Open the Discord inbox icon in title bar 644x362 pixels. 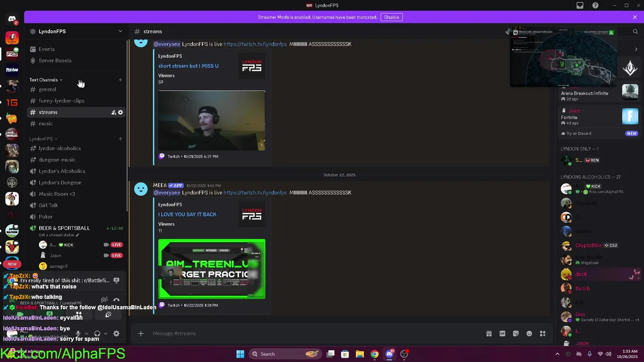point(580,6)
